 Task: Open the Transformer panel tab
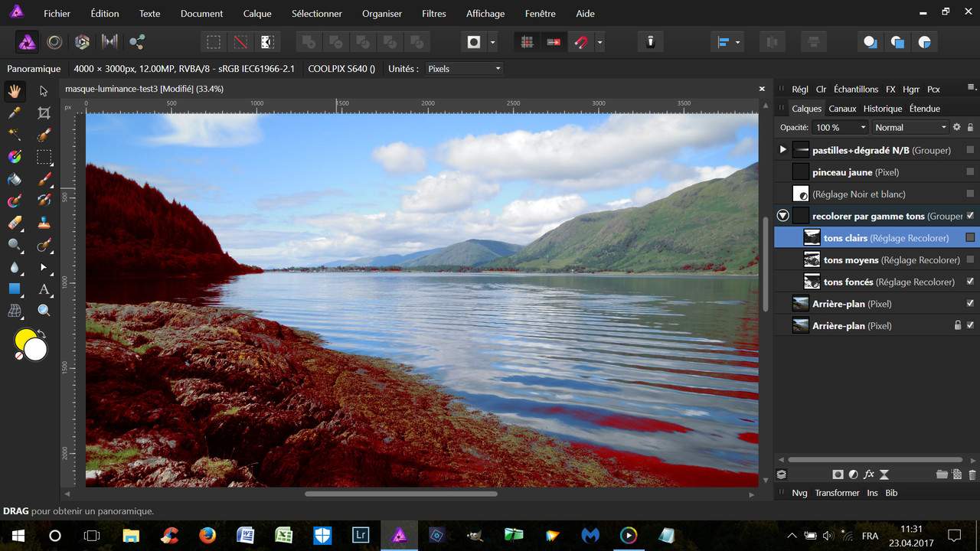[837, 493]
